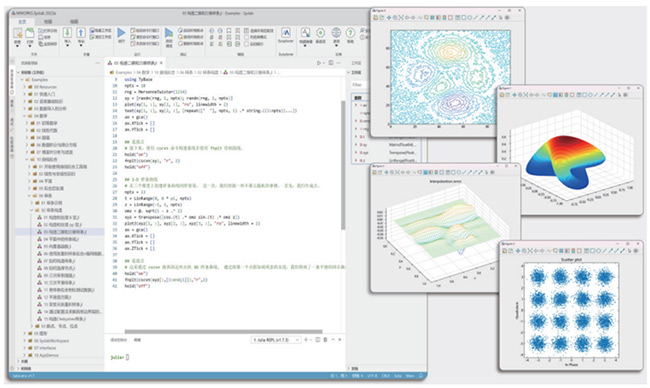Expand the 10 AppDemos folder
The image size is (650, 388).
point(24,355)
